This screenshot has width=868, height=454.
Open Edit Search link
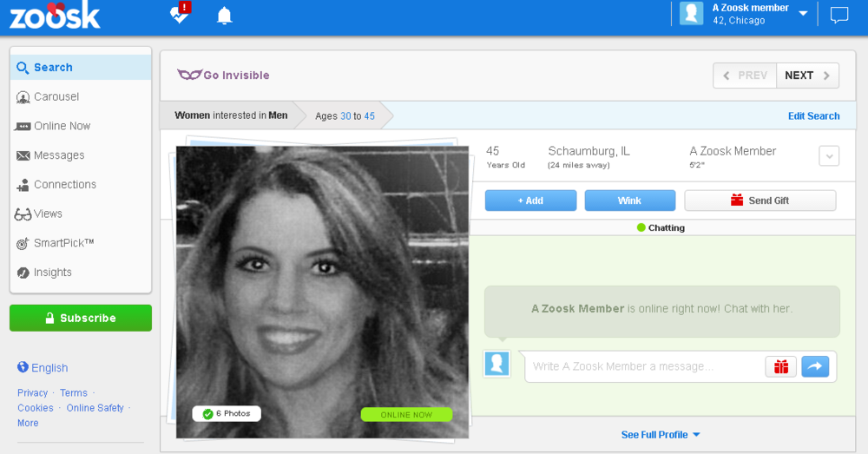[814, 115]
